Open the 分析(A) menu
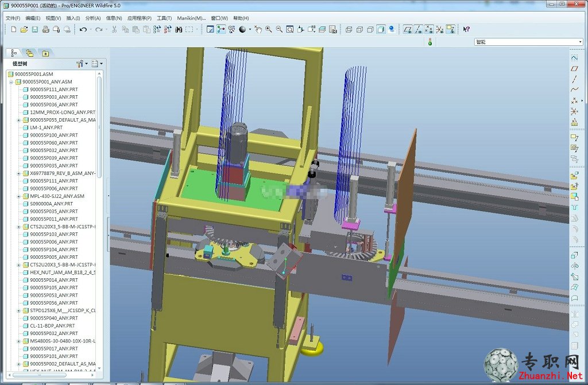This screenshot has height=385, width=588. (92, 18)
